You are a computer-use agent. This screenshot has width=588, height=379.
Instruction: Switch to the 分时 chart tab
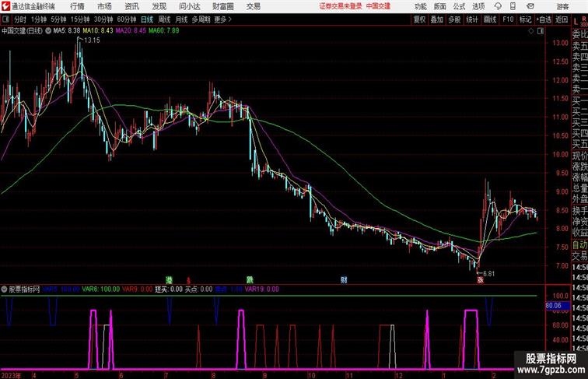click(20, 19)
